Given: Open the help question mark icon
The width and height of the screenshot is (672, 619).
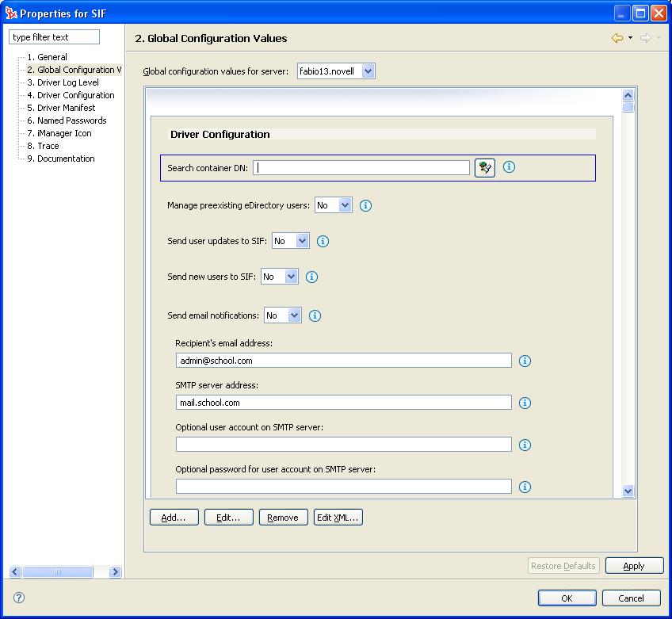Looking at the screenshot, I should pos(19,598).
